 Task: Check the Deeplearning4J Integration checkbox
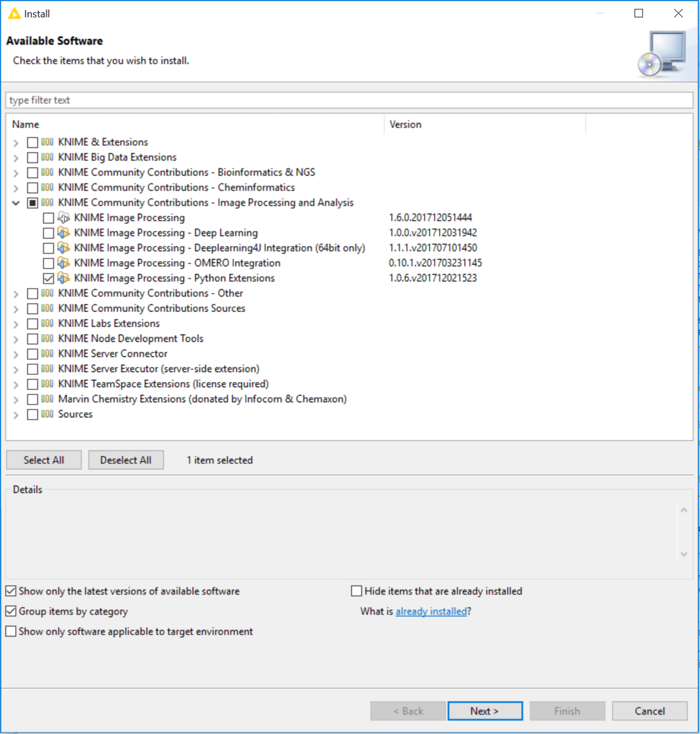pyautogui.click(x=48, y=248)
